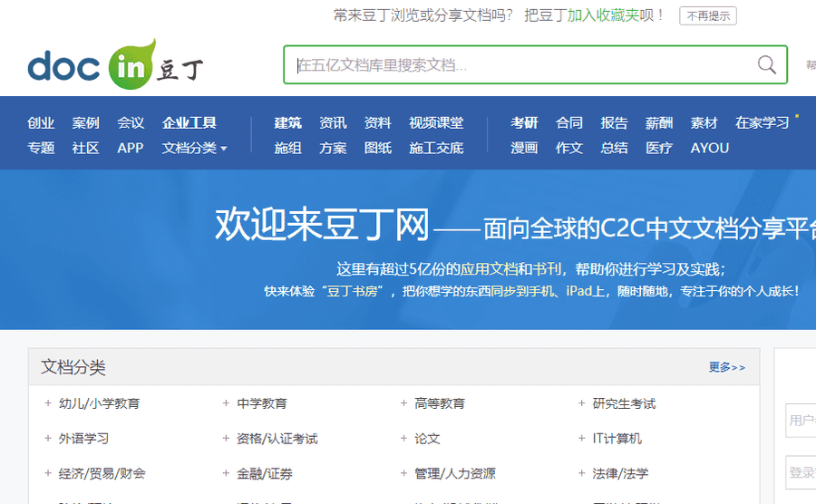Dismiss the tip with 不再提示 button

point(708,15)
